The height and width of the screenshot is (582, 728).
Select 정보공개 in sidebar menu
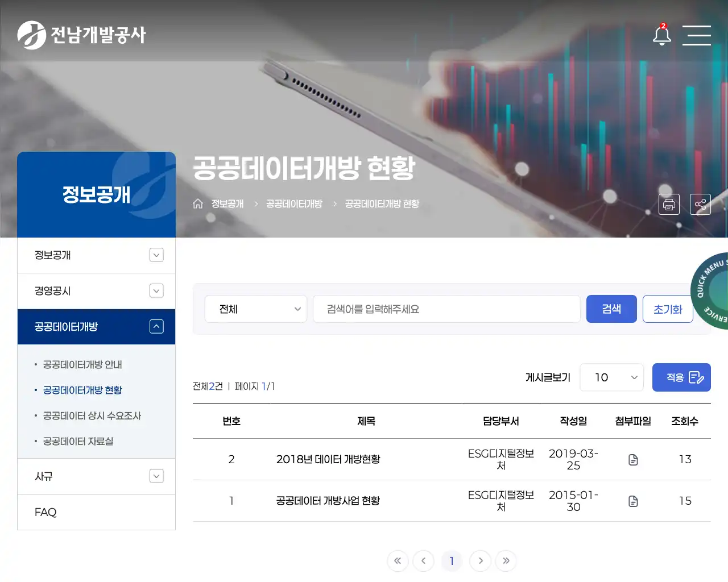click(x=96, y=255)
